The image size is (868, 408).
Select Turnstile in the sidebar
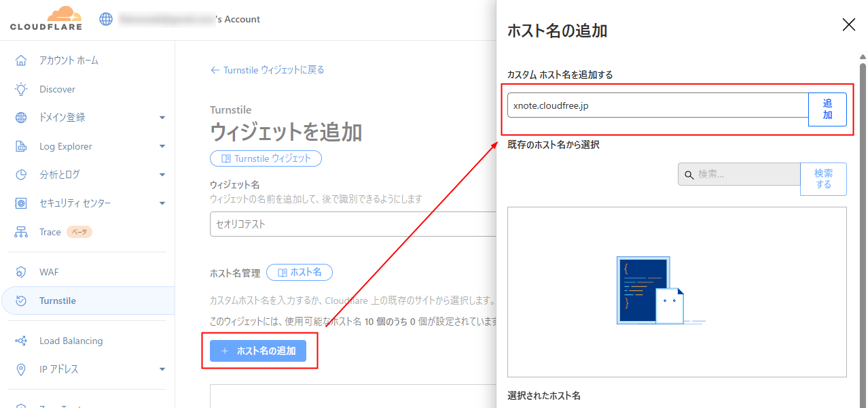pyautogui.click(x=88, y=301)
